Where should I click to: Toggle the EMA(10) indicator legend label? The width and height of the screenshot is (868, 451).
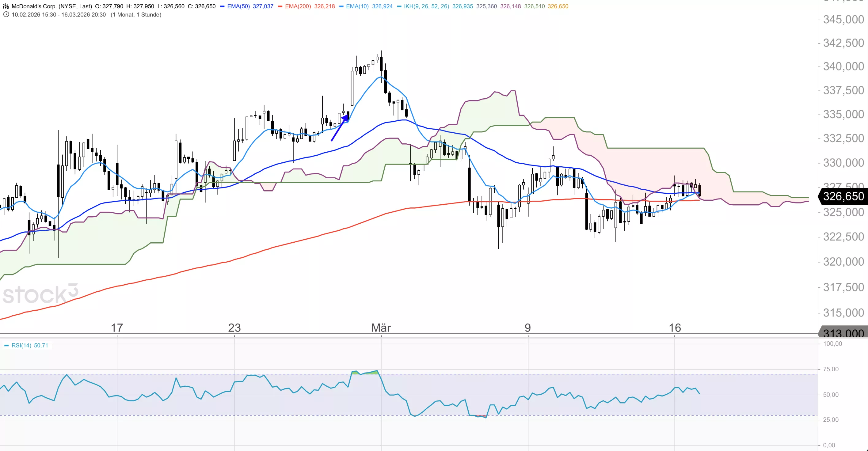[x=357, y=6]
